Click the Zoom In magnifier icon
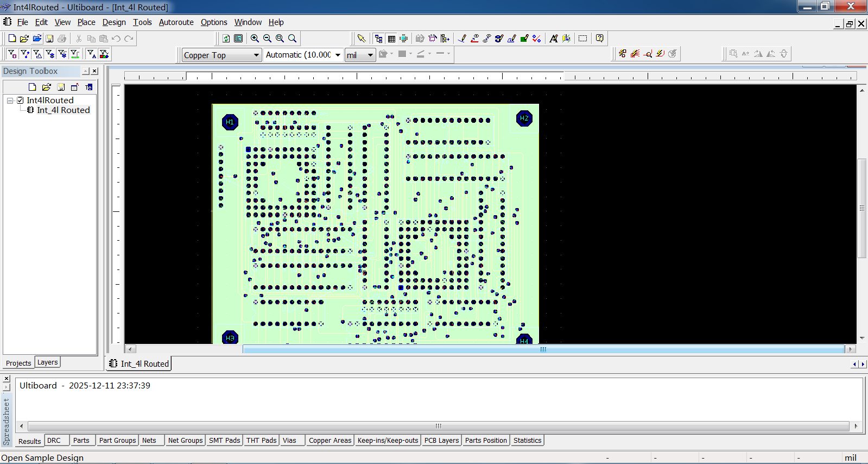This screenshot has height=464, width=868. coord(255,39)
